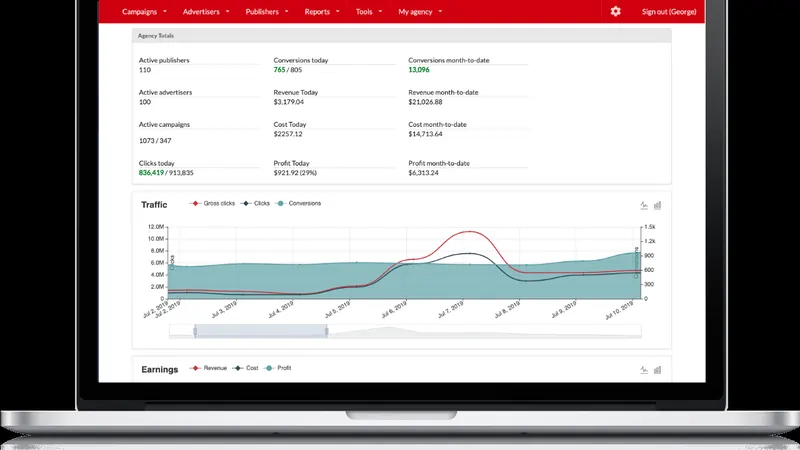This screenshot has width=800, height=450.
Task: Click the Earnings chart title
Action: pyautogui.click(x=160, y=369)
